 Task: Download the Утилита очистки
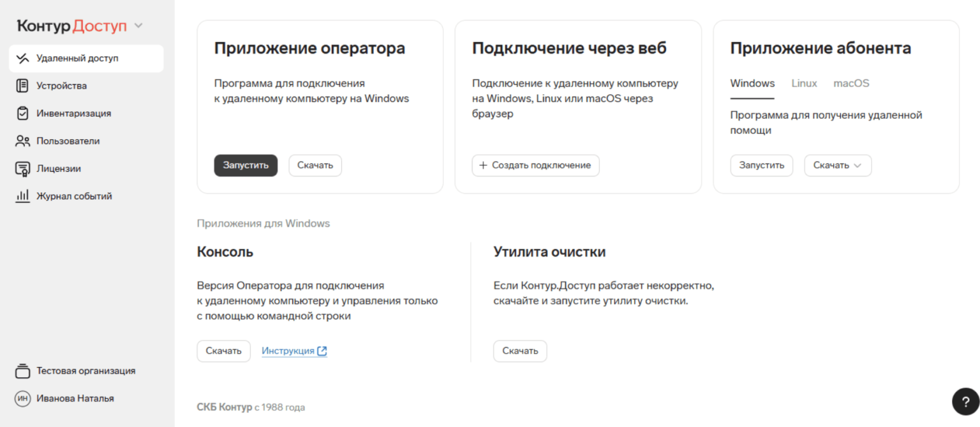[x=520, y=351]
